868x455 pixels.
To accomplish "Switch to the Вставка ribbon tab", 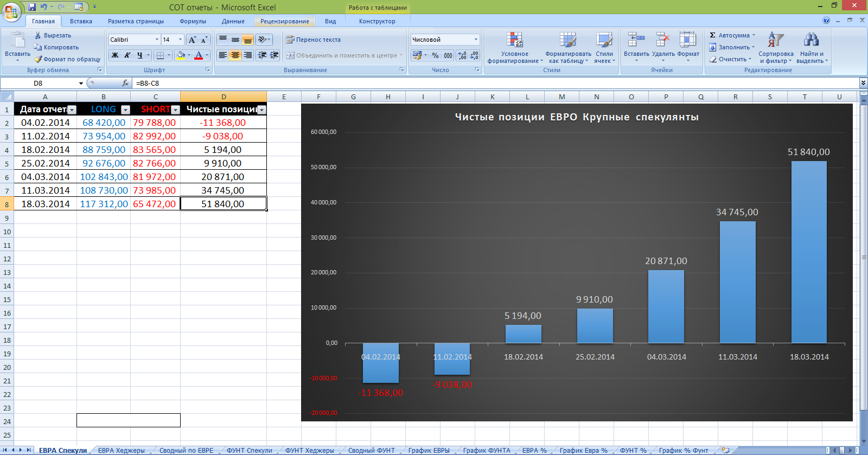I will point(81,21).
